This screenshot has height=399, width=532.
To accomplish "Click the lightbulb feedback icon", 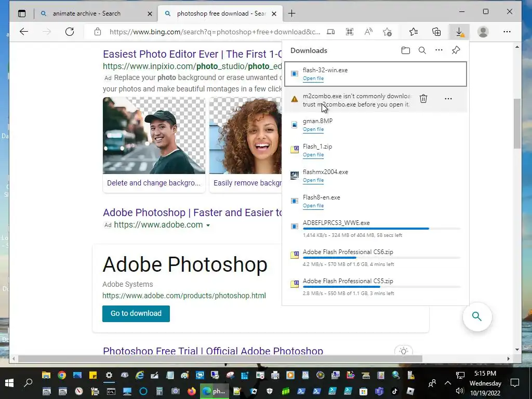I will point(403,351).
